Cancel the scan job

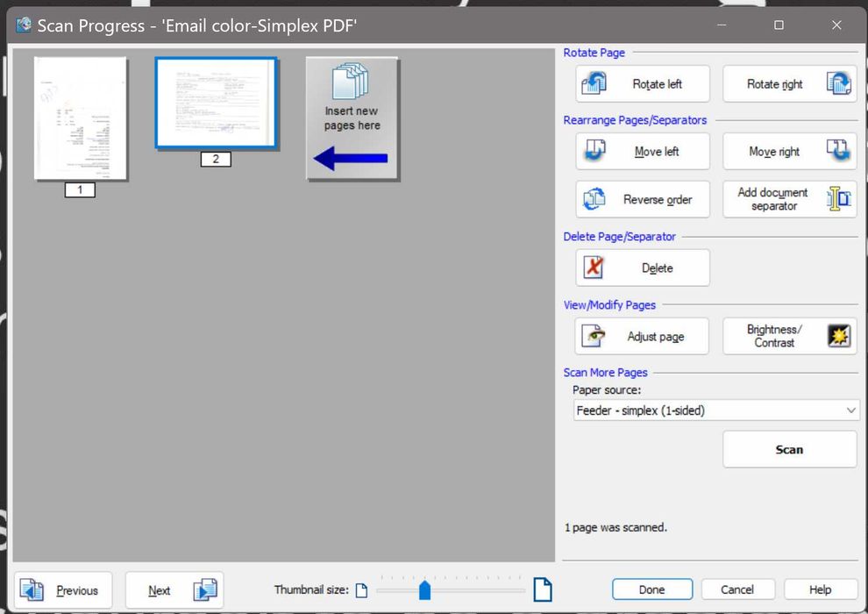(x=737, y=589)
